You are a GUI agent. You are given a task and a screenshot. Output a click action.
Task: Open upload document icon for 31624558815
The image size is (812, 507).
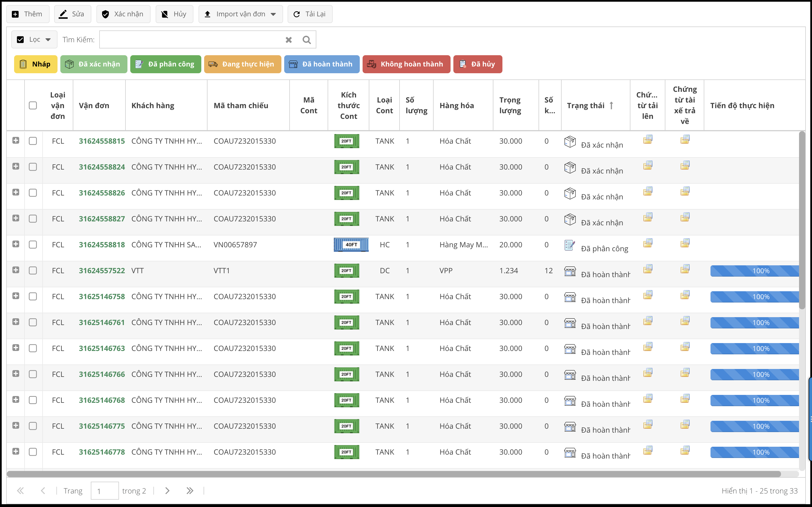[648, 139]
